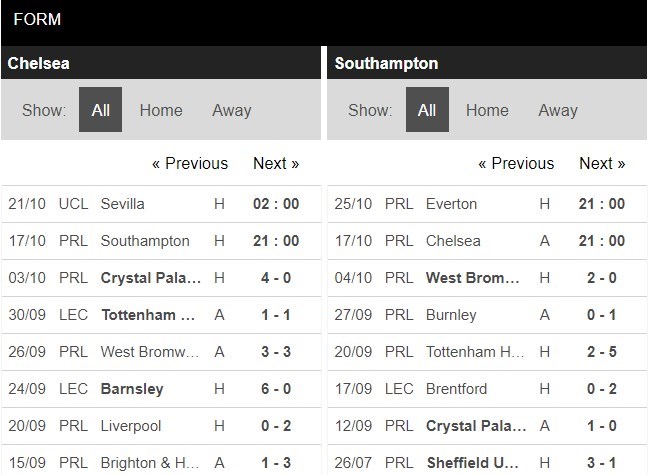Image resolution: width=649 pixels, height=475 pixels.
Task: Go to Previous Southampton matches
Action: [x=516, y=163]
